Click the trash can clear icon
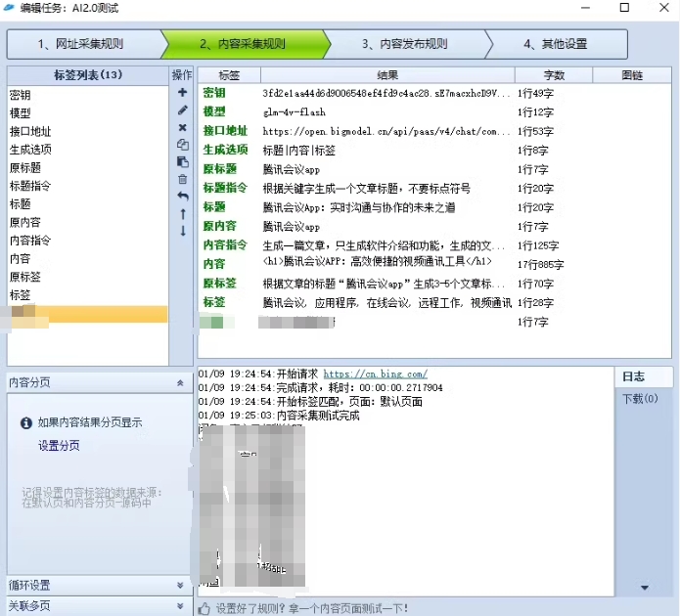 [x=183, y=179]
